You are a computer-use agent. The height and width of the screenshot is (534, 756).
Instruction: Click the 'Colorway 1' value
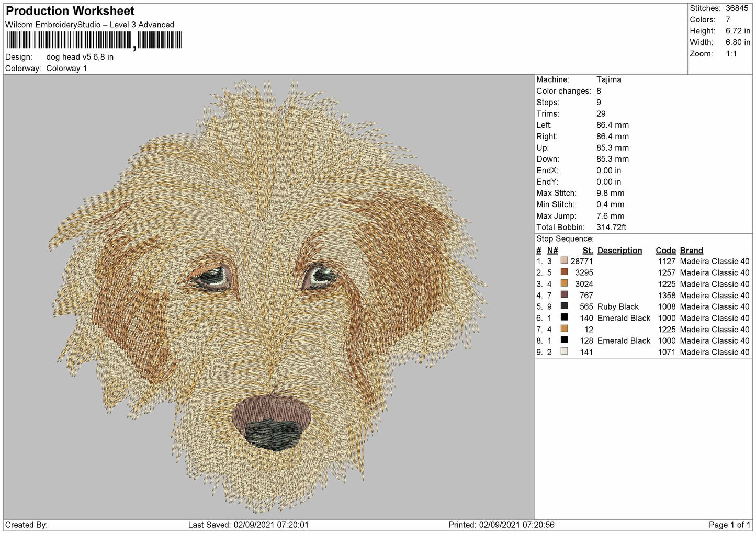tap(66, 69)
